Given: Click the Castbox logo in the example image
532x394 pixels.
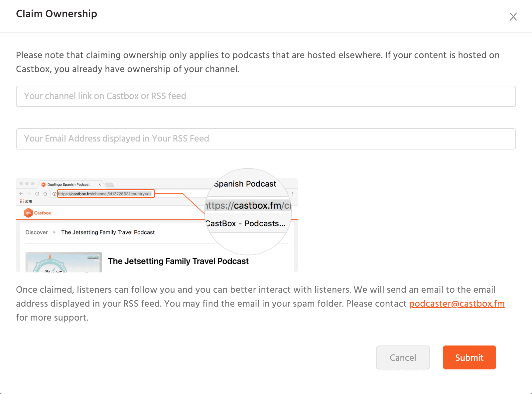Looking at the screenshot, I should [x=38, y=213].
